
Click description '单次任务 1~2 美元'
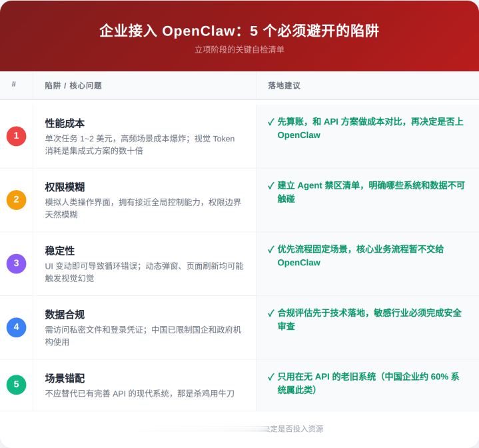coord(140,145)
